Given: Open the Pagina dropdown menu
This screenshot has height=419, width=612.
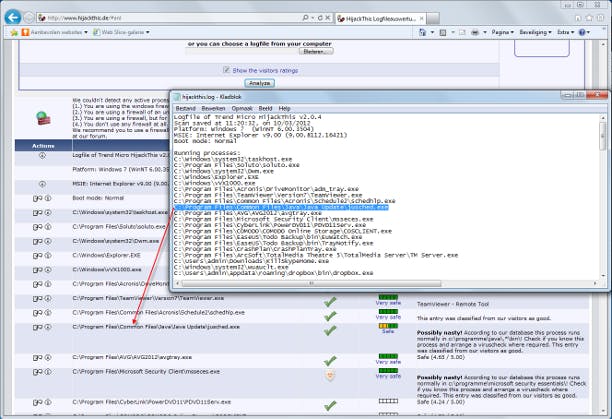Looking at the screenshot, I should [x=502, y=32].
